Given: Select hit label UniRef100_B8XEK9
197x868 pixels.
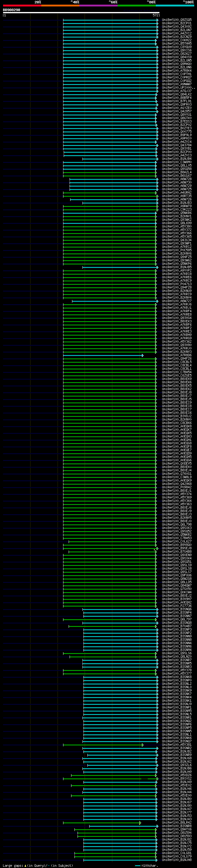Looking at the screenshot, I should 177,379.
